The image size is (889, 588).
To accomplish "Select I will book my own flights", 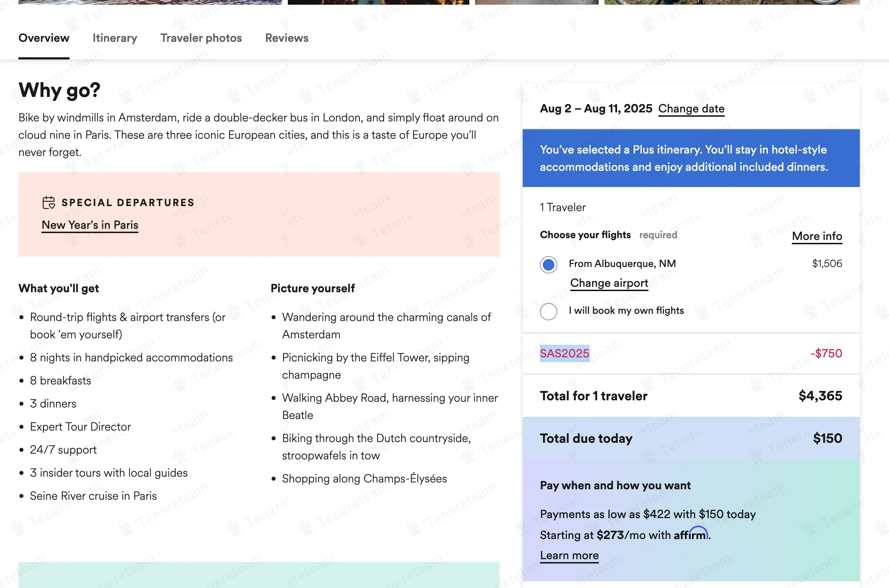I will pos(548,311).
